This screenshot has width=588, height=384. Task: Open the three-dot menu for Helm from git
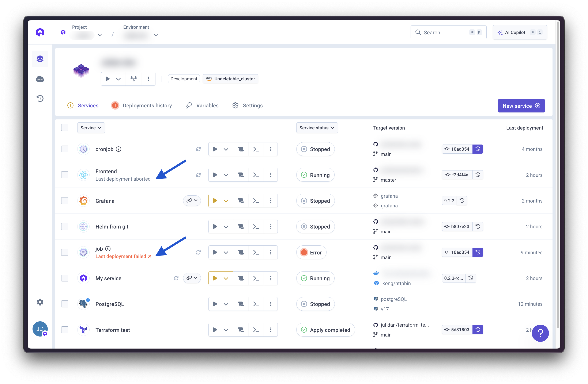271,227
